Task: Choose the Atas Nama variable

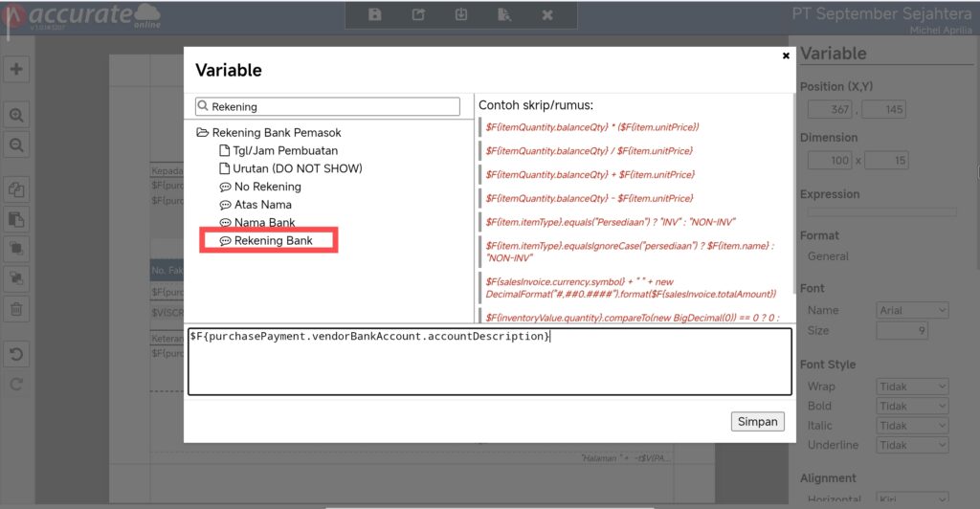Action: pyautogui.click(x=262, y=205)
